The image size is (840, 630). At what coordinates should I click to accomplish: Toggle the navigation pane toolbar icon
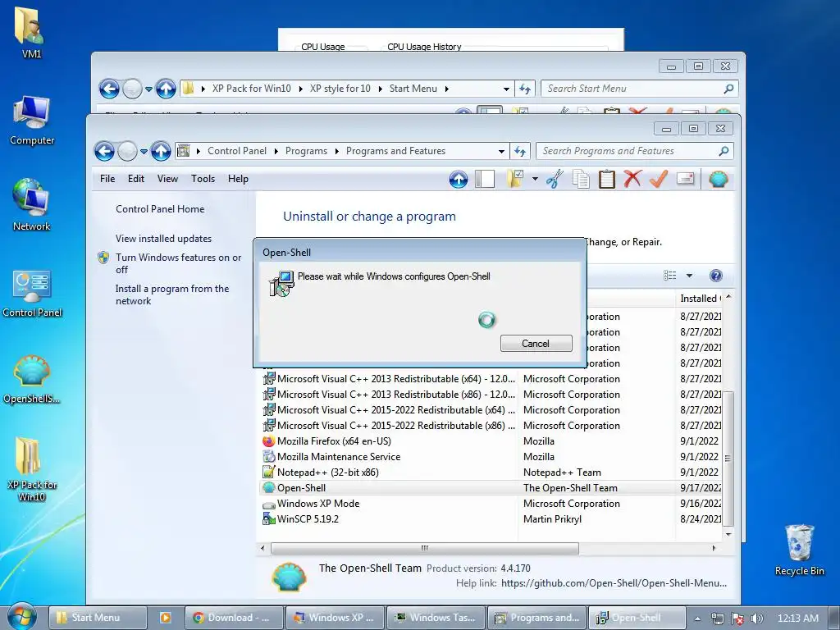tap(485, 180)
